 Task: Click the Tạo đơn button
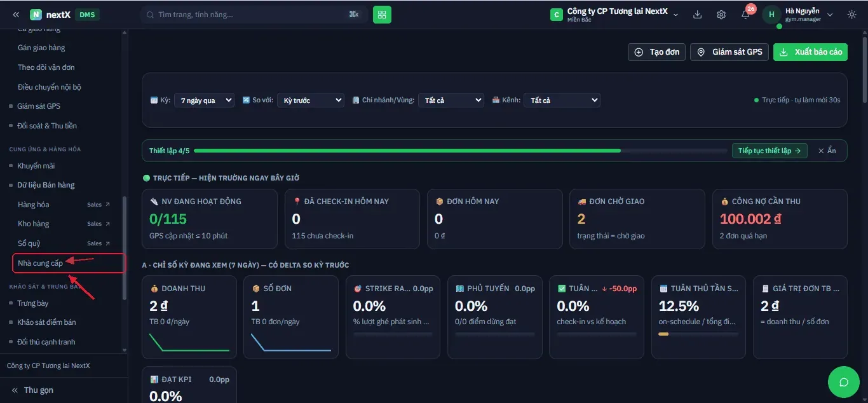tap(656, 52)
